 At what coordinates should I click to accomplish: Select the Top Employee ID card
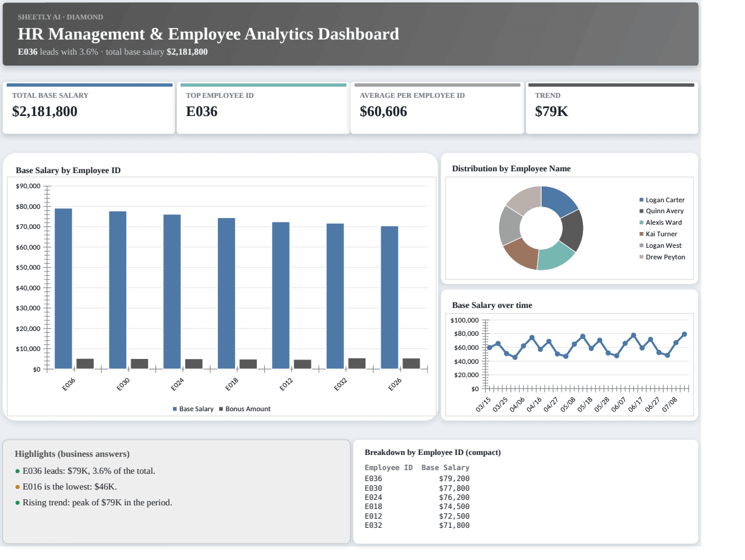click(263, 108)
